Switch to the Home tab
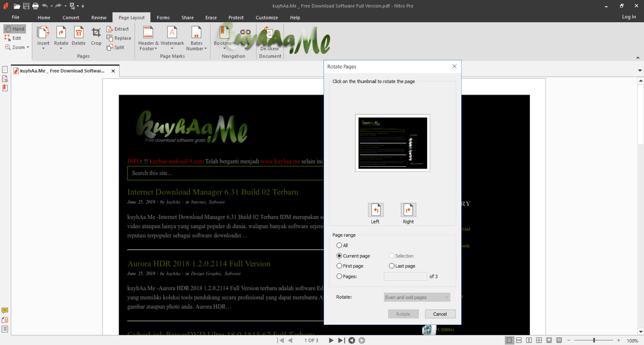 coord(44,18)
